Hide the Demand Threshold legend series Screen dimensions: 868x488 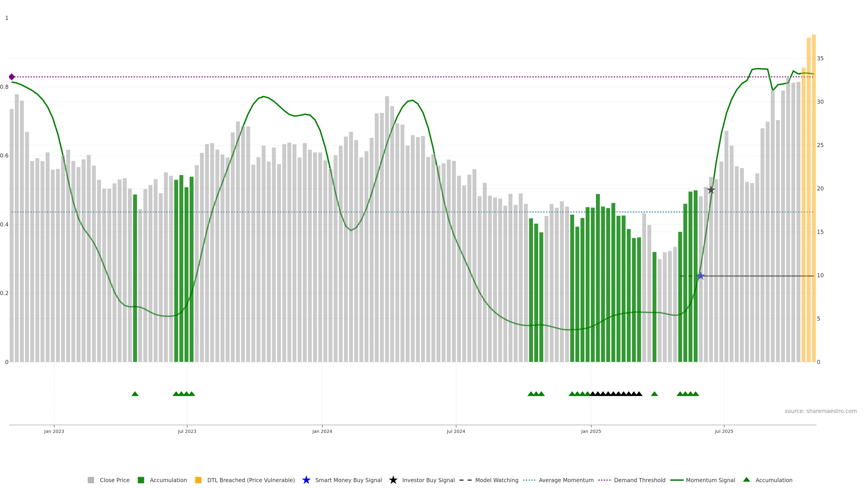(x=639, y=480)
